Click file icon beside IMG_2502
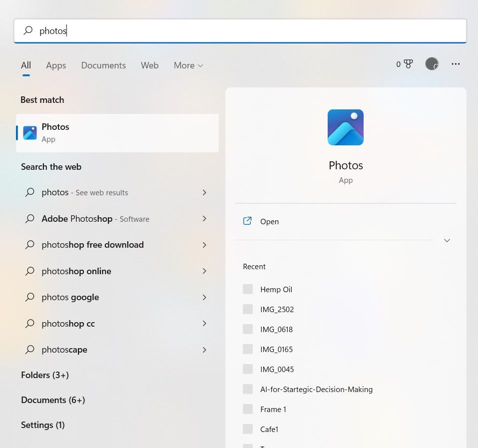 click(x=248, y=309)
